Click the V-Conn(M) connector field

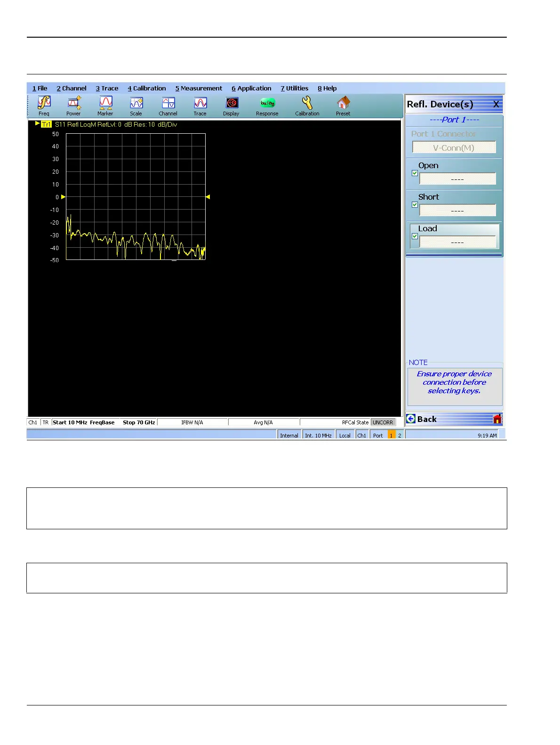[454, 147]
